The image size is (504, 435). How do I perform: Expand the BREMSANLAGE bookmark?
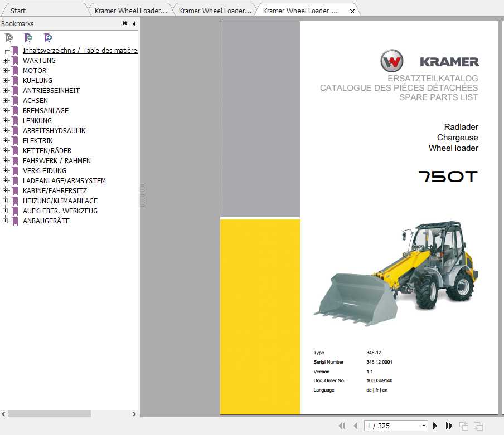click(5, 110)
